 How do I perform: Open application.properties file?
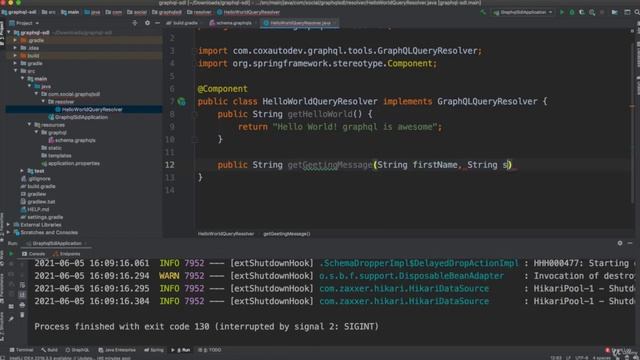70,163
